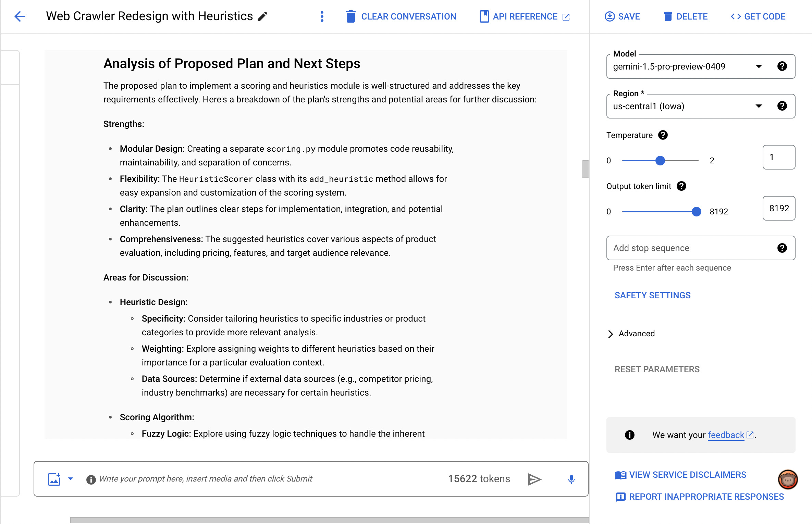Click the Temperature value box
The image size is (812, 524).
click(779, 157)
